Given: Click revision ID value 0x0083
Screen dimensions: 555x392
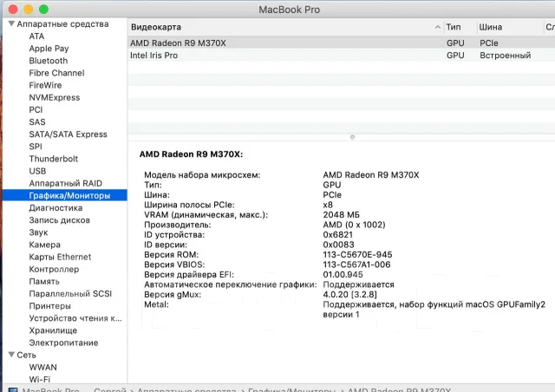Looking at the screenshot, I should [x=338, y=245].
